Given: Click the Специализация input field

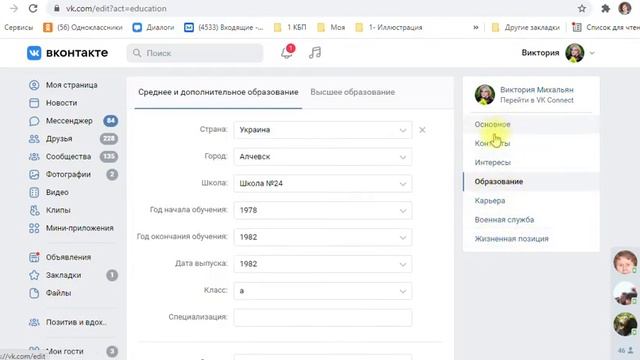Looking at the screenshot, I should pos(323,318).
